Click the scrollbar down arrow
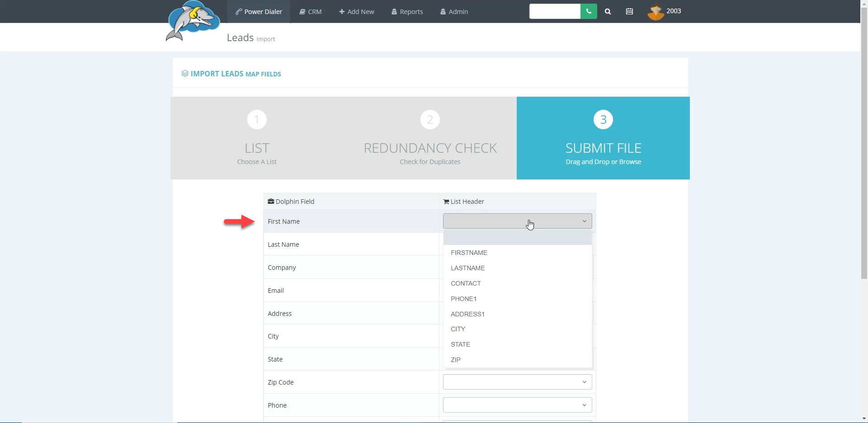Image resolution: width=868 pixels, height=423 pixels. (x=864, y=419)
